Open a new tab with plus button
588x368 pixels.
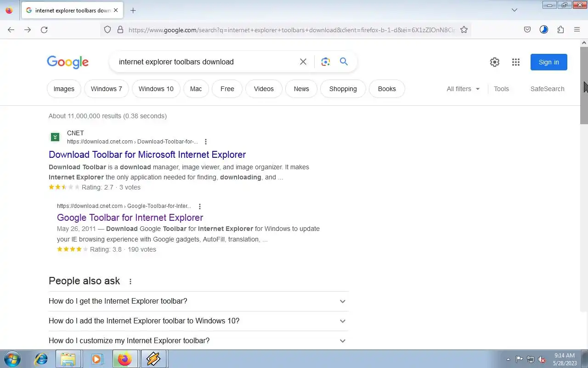point(133,10)
